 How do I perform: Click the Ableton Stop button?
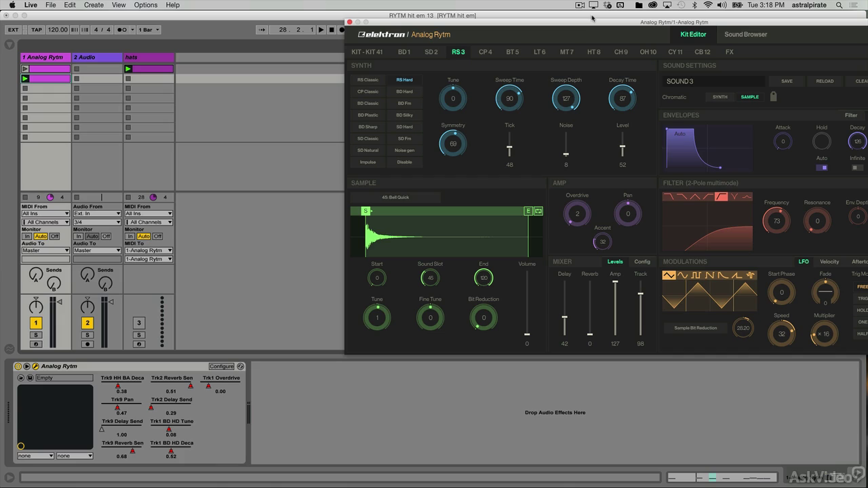pyautogui.click(x=332, y=30)
